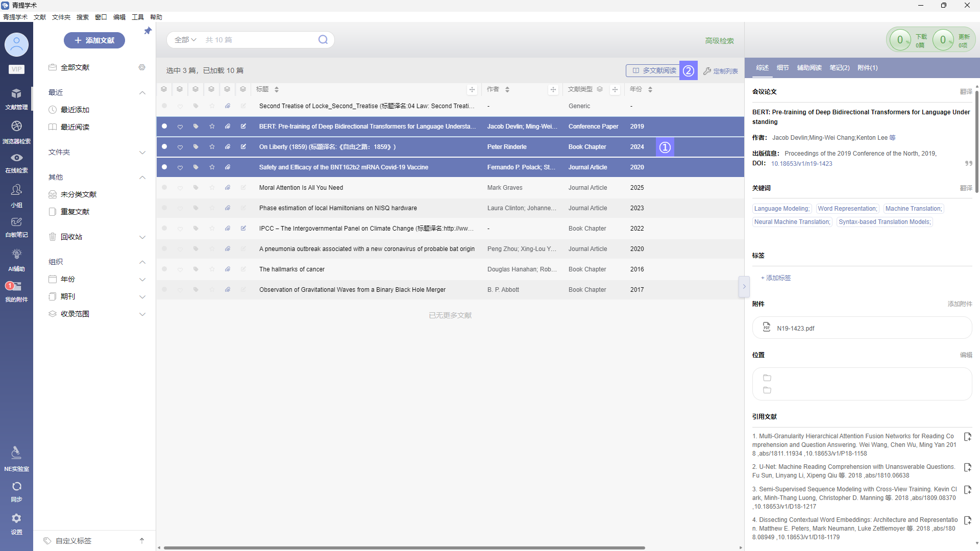Click the 添加文献 button
980x551 pixels.
click(x=94, y=40)
